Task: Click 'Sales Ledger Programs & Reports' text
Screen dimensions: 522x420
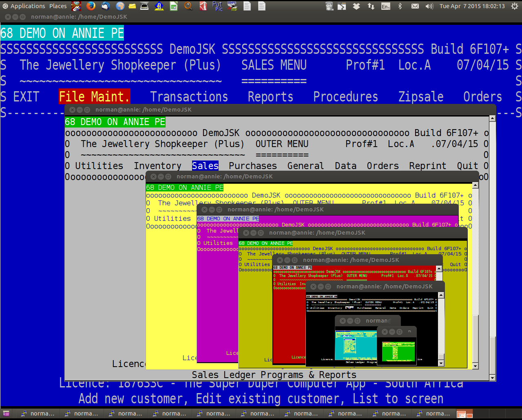Action: [274, 375]
